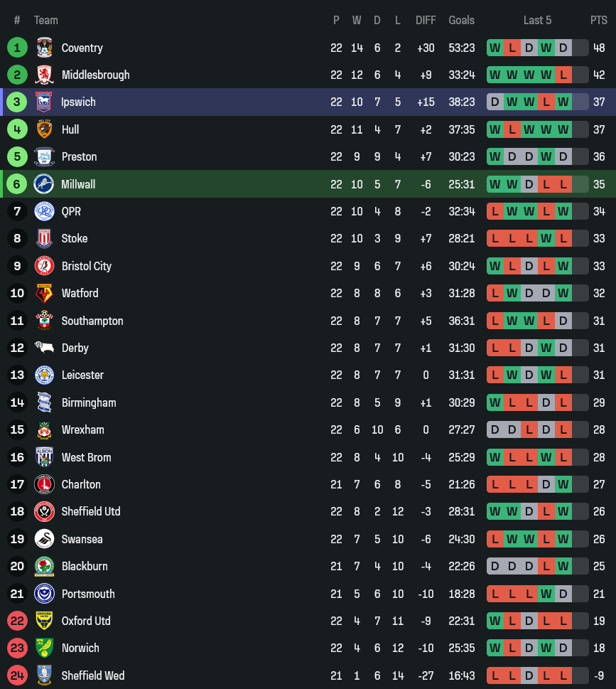Click the Coventry club crest icon
Screen dimensions: 616x689
[x=44, y=48]
